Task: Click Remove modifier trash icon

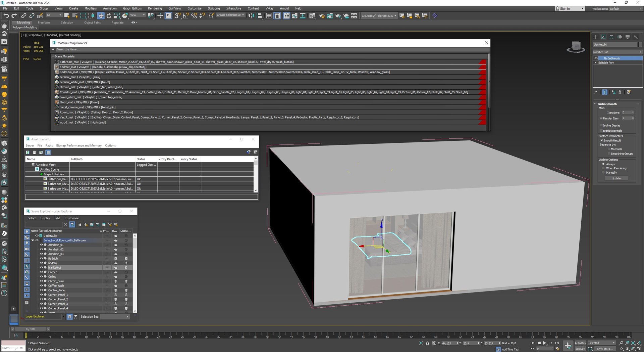Action: pyautogui.click(x=620, y=92)
